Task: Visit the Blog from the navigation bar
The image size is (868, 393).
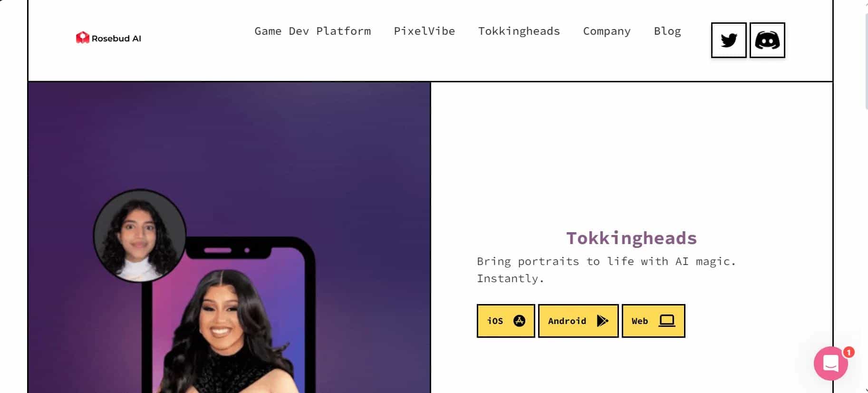Action: pyautogui.click(x=667, y=31)
